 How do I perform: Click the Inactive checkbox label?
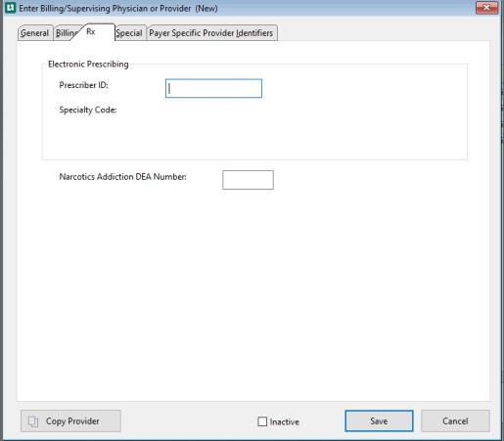[285, 421]
